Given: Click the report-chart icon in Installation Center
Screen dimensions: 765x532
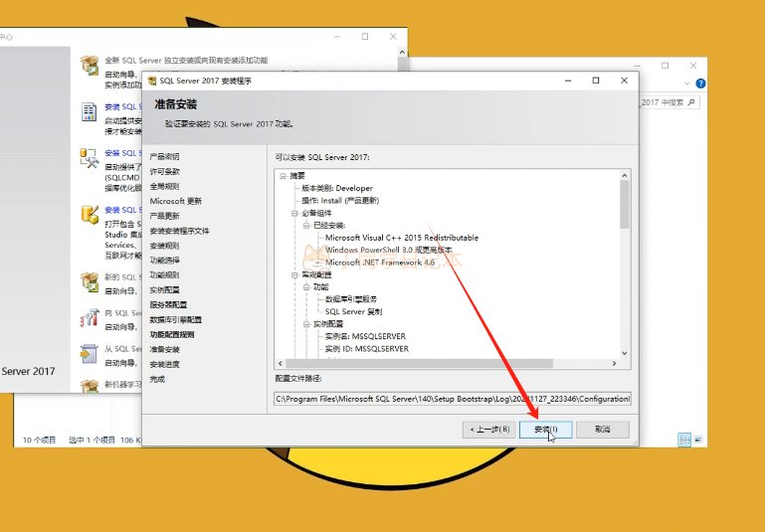Looking at the screenshot, I should [89, 111].
